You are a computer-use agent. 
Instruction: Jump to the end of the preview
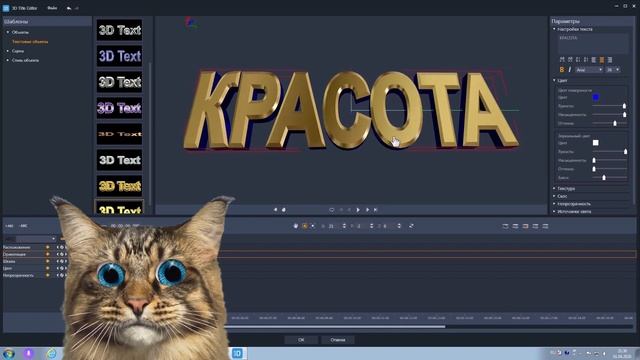(376, 210)
